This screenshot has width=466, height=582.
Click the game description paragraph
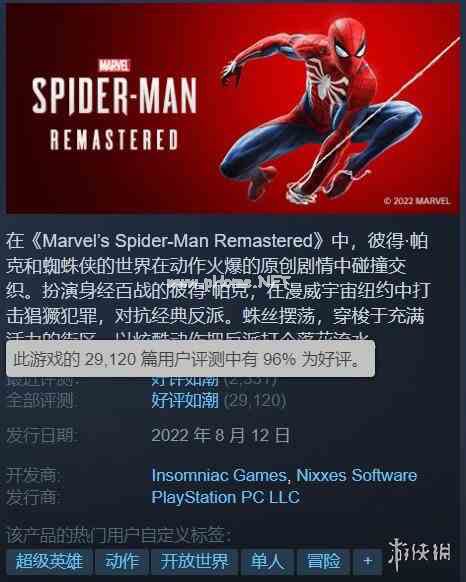tap(217, 287)
